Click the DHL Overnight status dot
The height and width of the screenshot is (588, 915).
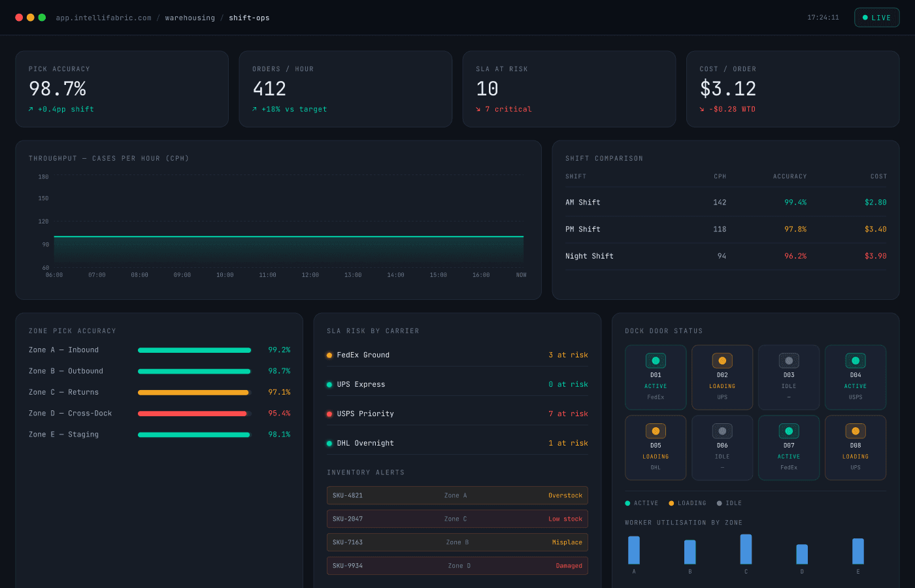coord(329,442)
